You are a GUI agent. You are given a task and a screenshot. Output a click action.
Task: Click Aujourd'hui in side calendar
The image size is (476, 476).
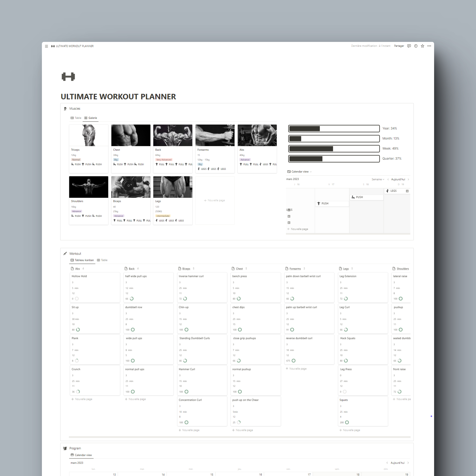398,179
